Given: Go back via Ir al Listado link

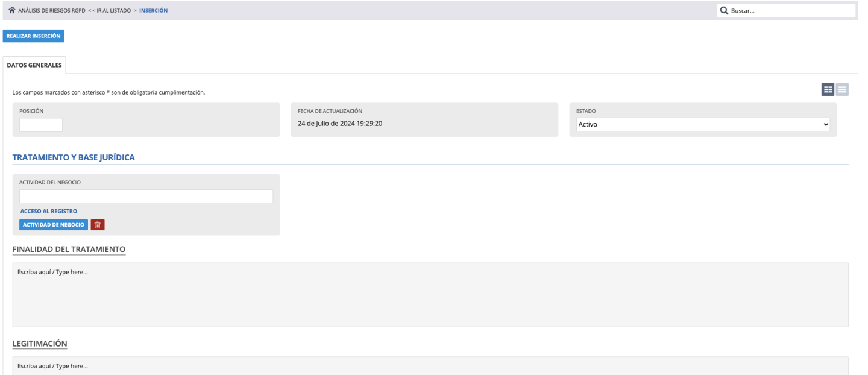Looking at the screenshot, I should (110, 11).
